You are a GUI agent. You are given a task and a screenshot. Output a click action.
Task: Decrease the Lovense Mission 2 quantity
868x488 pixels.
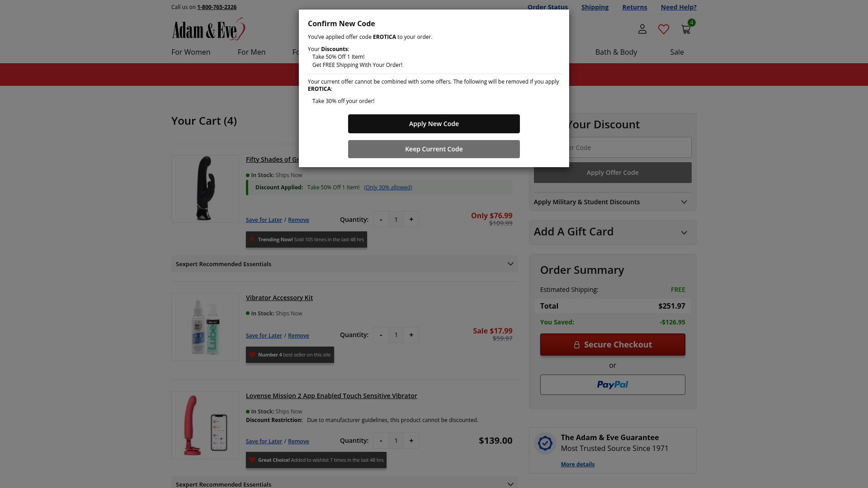coord(381,441)
